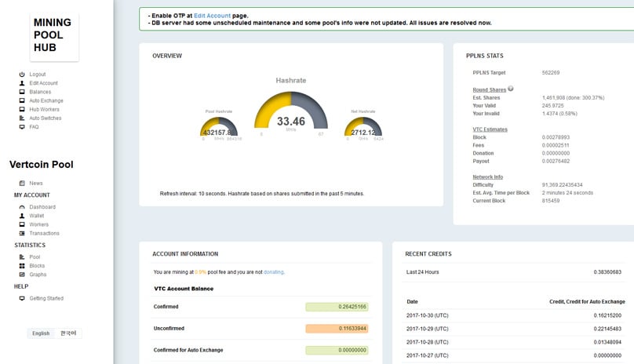Click the FAQ icon in sidebar
This screenshot has height=364, width=634.
[x=22, y=127]
